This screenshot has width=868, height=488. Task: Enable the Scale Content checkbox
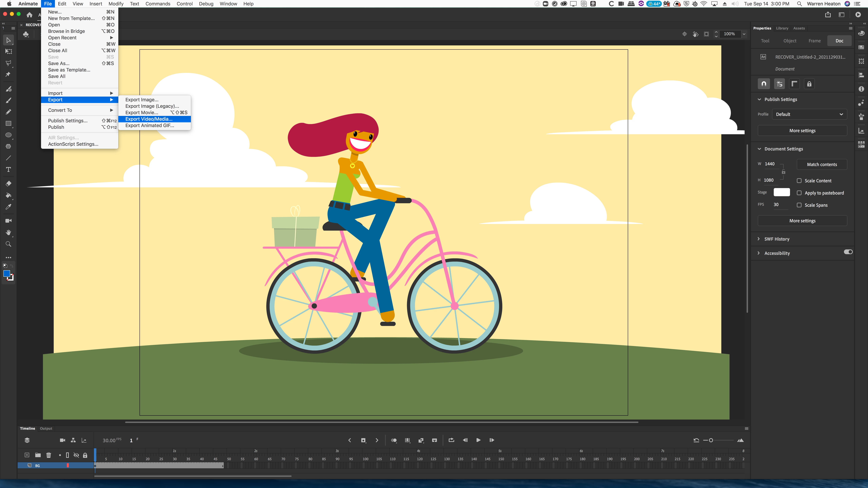coord(799,181)
